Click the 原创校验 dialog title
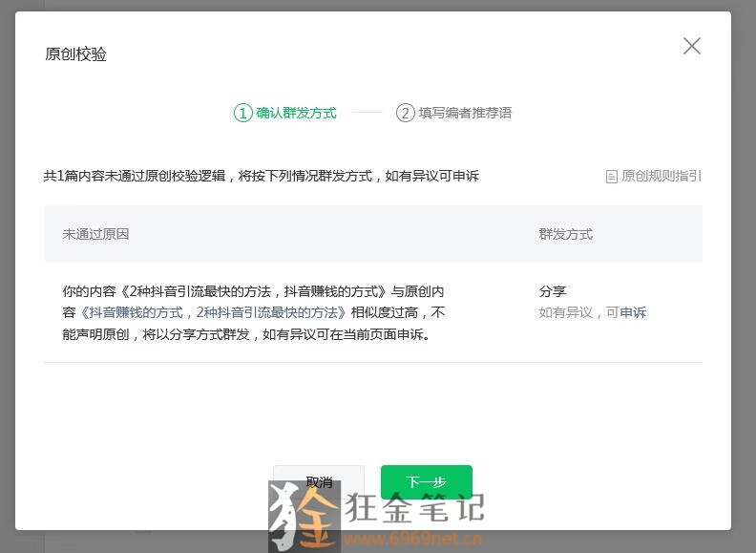 [x=75, y=54]
